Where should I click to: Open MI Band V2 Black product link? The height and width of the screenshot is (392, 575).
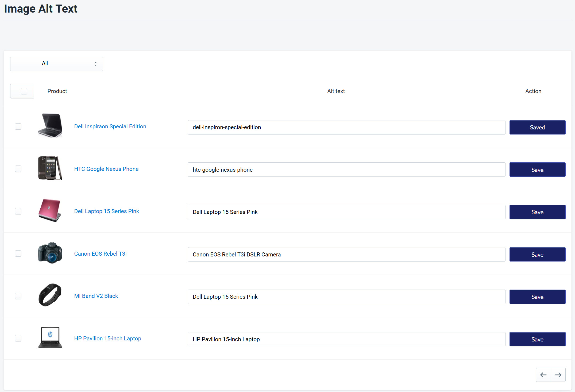point(96,296)
